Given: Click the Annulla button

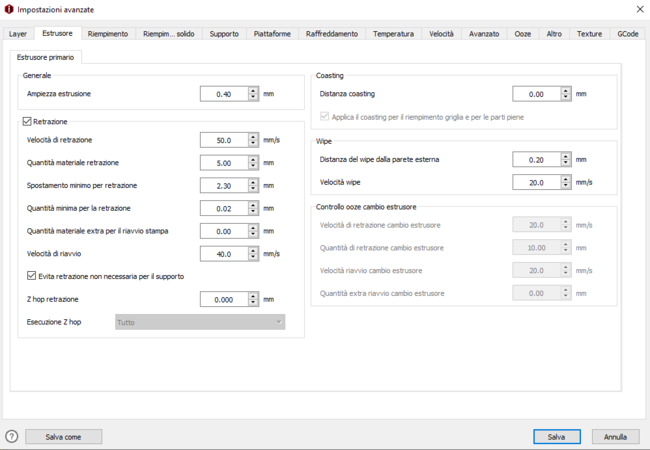Looking at the screenshot, I should coord(615,437).
